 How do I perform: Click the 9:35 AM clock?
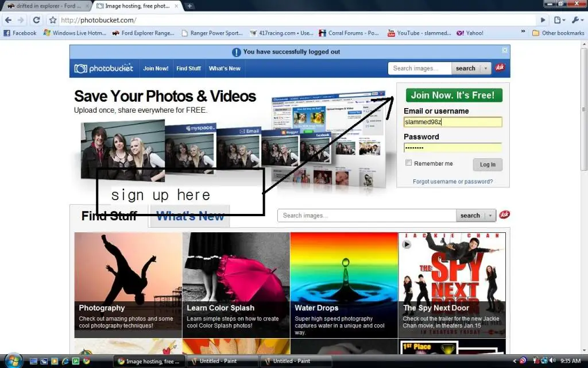pyautogui.click(x=570, y=361)
